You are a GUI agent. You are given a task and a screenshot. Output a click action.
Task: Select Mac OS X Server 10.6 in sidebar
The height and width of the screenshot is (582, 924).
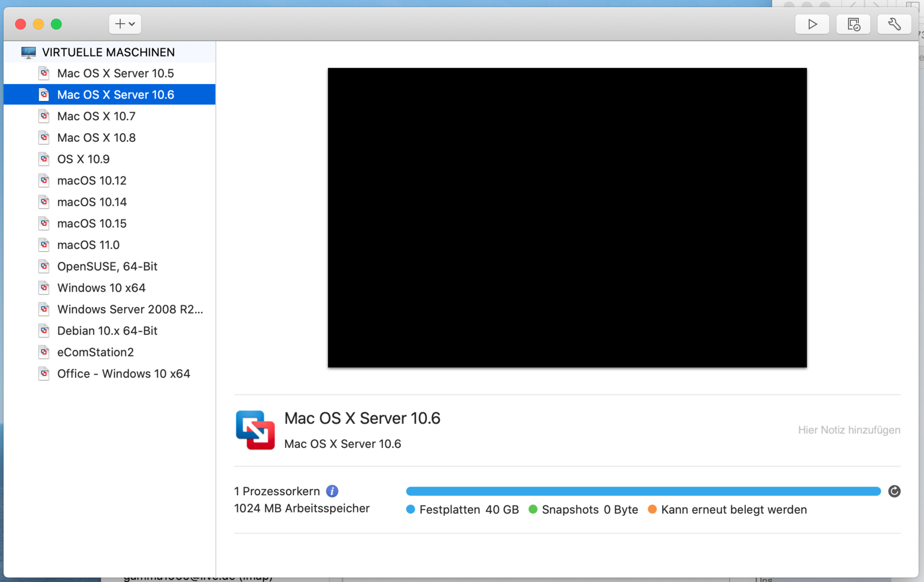click(109, 94)
